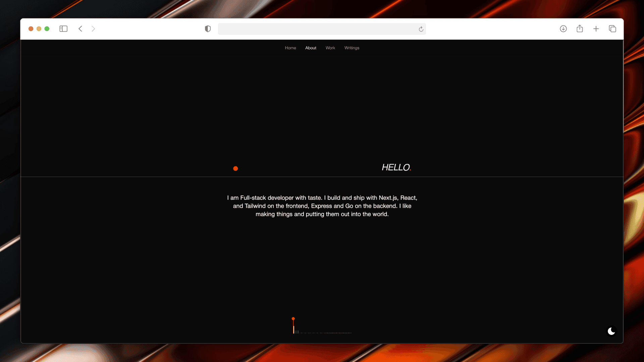Open the privacy report shield
The image size is (644, 362).
tap(208, 29)
